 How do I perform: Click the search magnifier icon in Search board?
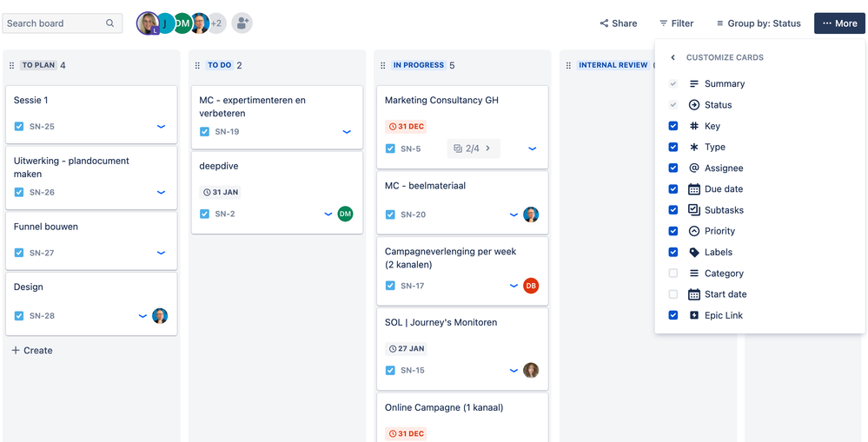click(x=109, y=23)
